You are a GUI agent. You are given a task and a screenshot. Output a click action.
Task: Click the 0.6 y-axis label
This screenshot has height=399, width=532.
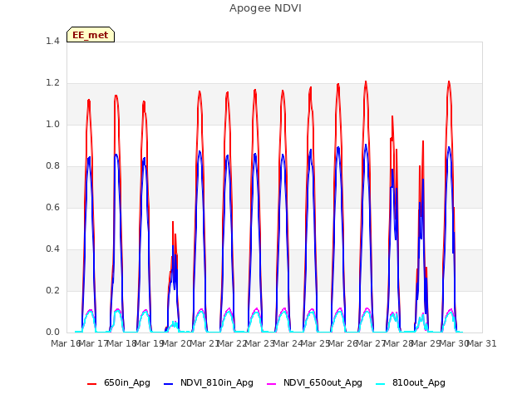coord(52,207)
